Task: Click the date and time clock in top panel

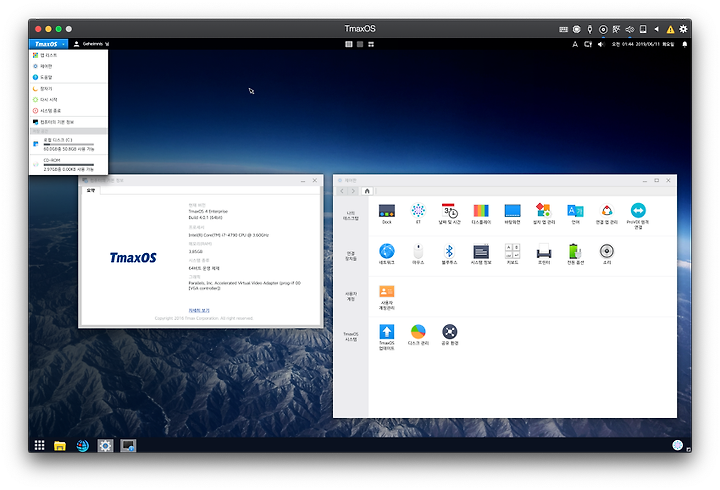Action: tap(643, 44)
